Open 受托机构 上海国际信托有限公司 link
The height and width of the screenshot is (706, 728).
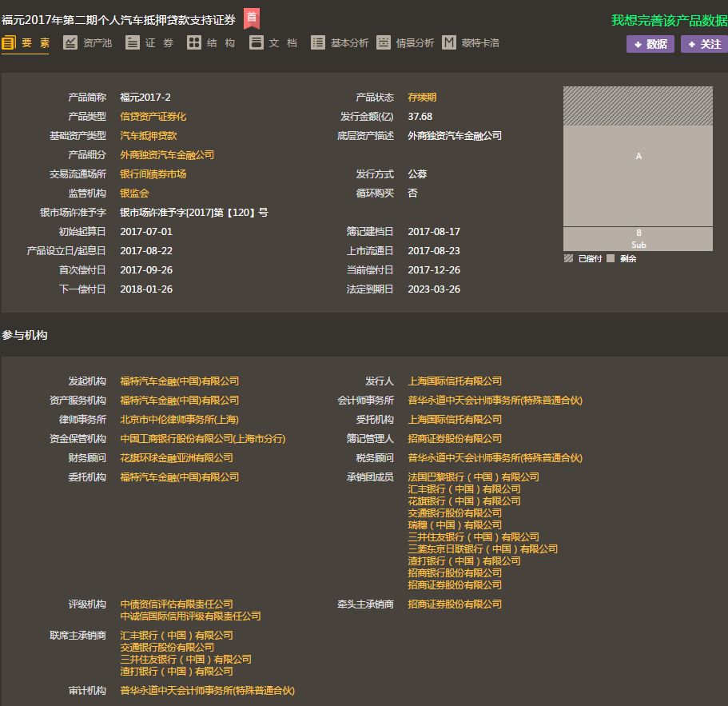pyautogui.click(x=455, y=420)
